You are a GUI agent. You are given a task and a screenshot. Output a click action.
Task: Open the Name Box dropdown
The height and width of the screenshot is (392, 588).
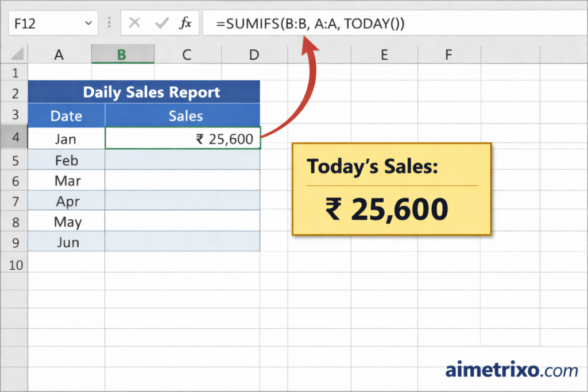click(88, 23)
